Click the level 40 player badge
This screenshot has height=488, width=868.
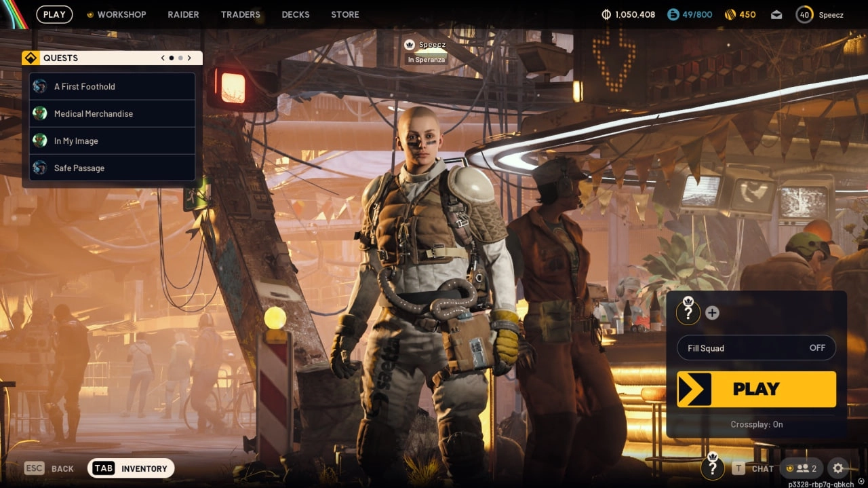click(x=804, y=14)
